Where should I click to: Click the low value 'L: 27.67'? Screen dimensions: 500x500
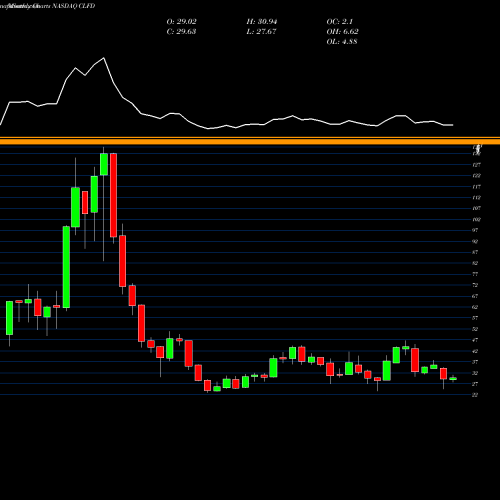261,32
